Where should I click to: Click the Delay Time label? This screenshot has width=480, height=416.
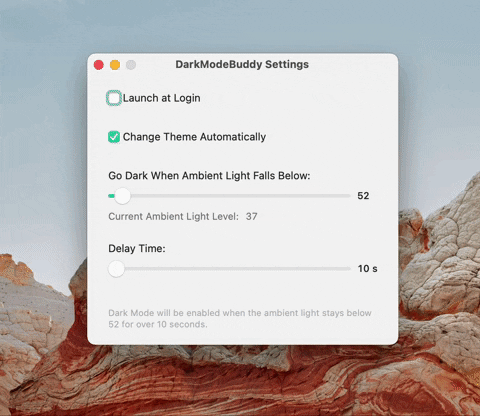coord(137,249)
